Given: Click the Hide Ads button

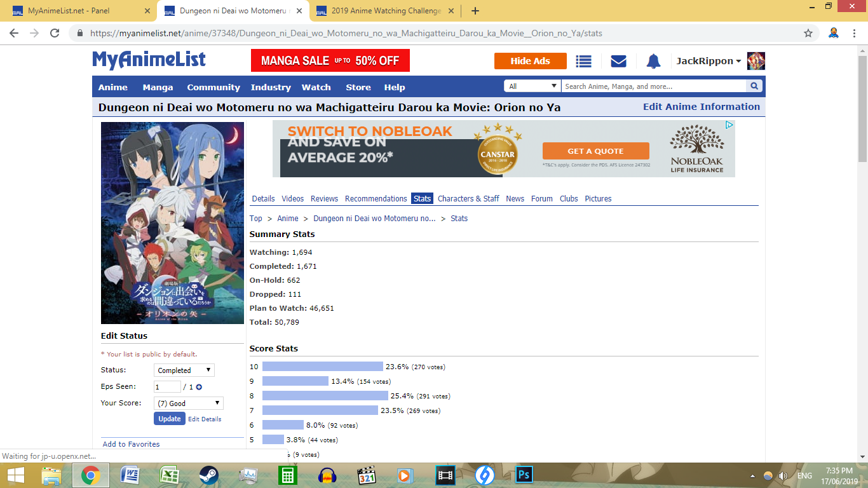Looking at the screenshot, I should pos(530,61).
